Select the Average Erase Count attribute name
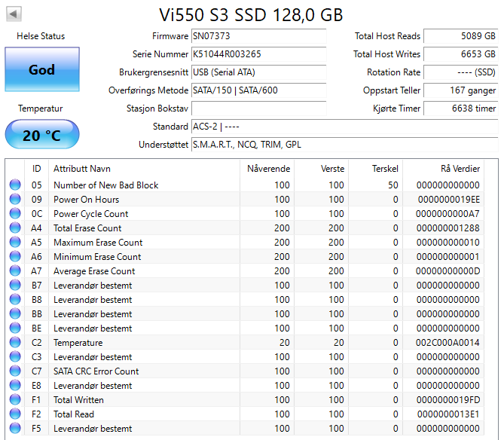The height and width of the screenshot is (440, 504). (x=94, y=271)
